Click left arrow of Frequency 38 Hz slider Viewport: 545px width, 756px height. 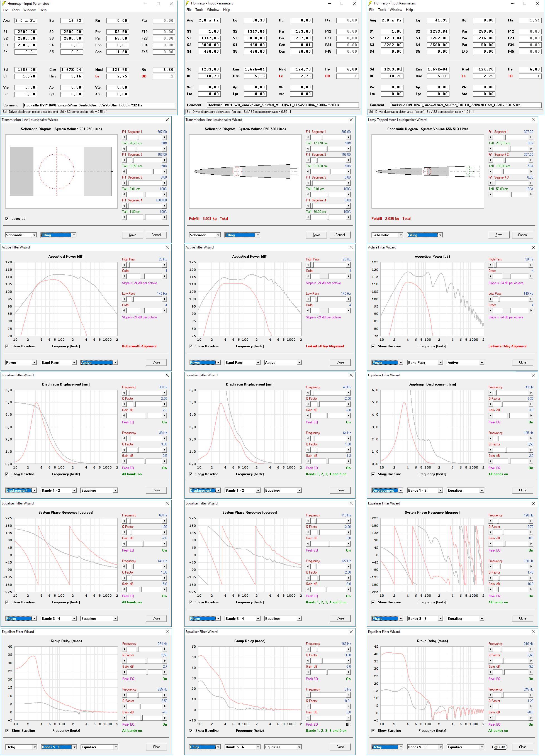(124, 438)
